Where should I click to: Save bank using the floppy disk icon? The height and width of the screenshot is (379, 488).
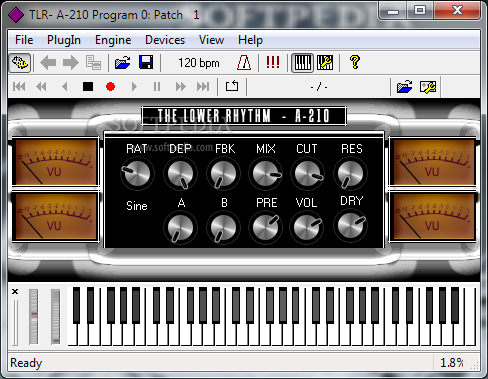(x=146, y=63)
